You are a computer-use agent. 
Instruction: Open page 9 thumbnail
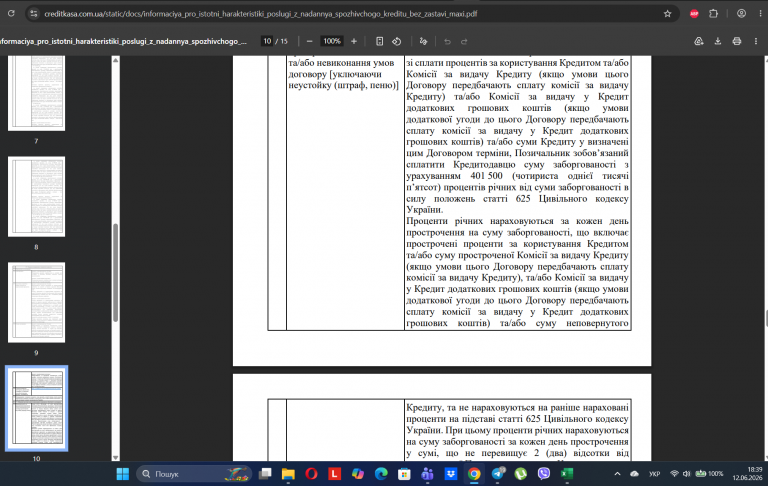pos(36,302)
